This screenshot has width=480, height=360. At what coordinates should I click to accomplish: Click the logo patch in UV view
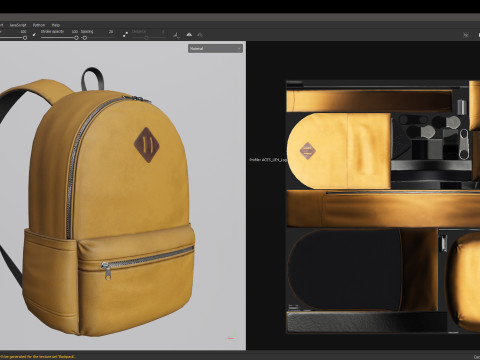307,151
